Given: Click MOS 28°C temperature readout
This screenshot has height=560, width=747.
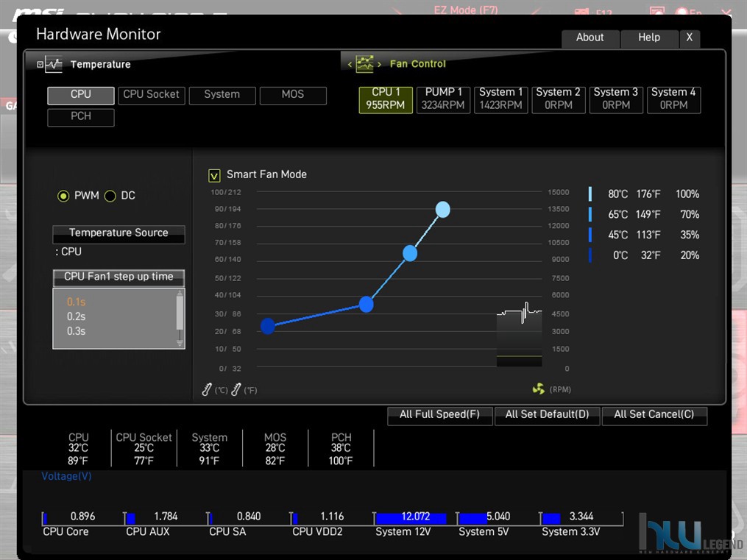Looking at the screenshot, I should point(275,449).
